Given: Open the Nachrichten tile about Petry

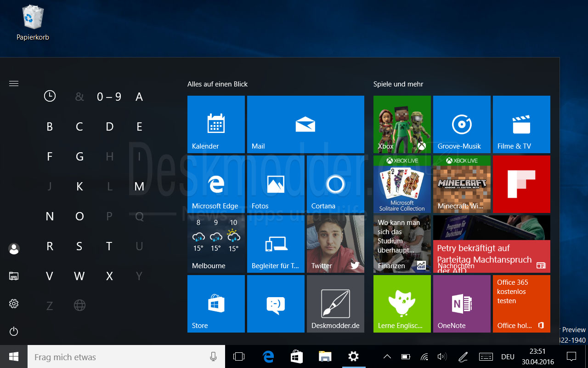Looking at the screenshot, I should coord(492,244).
